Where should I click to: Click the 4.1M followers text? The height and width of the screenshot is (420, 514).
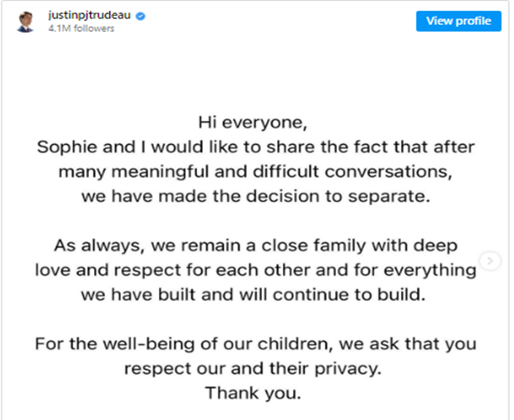(82, 28)
